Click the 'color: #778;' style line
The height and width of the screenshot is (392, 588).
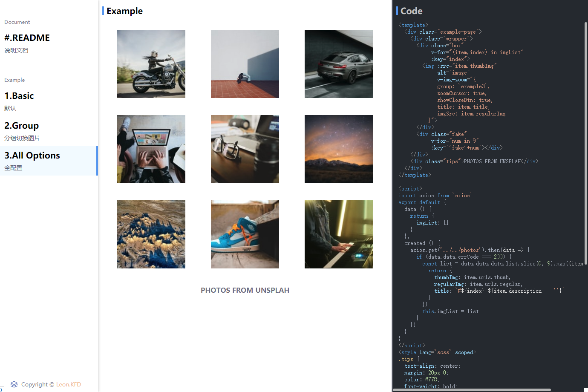[x=422, y=380]
